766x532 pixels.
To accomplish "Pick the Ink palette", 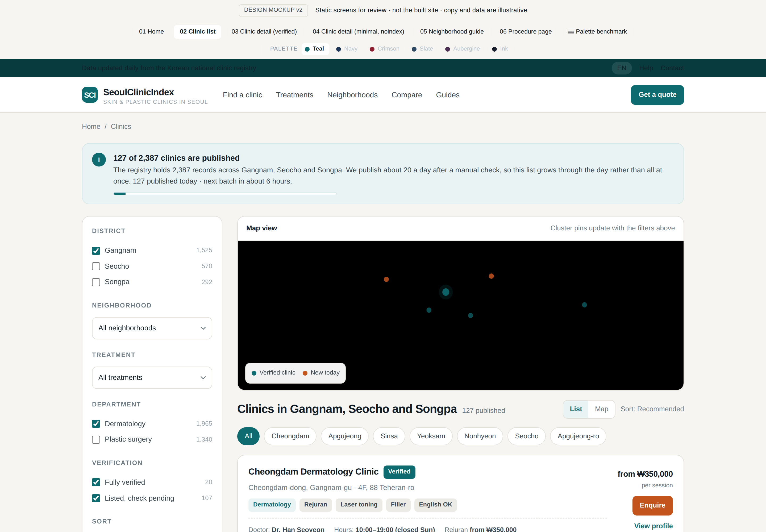I will point(500,49).
